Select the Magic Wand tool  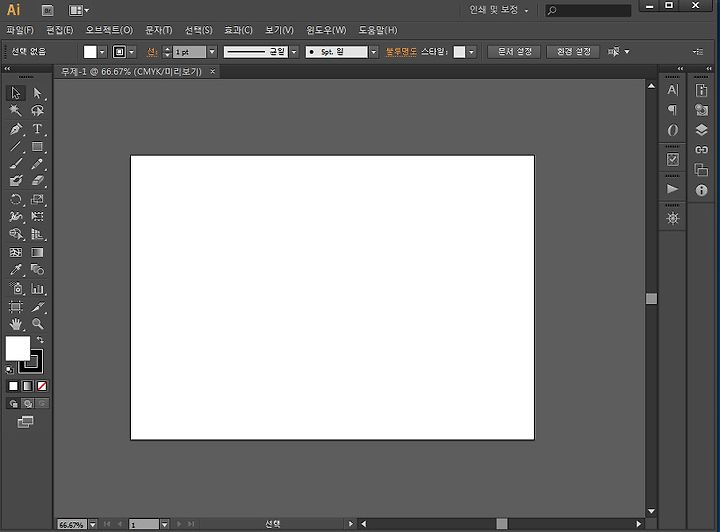16,111
